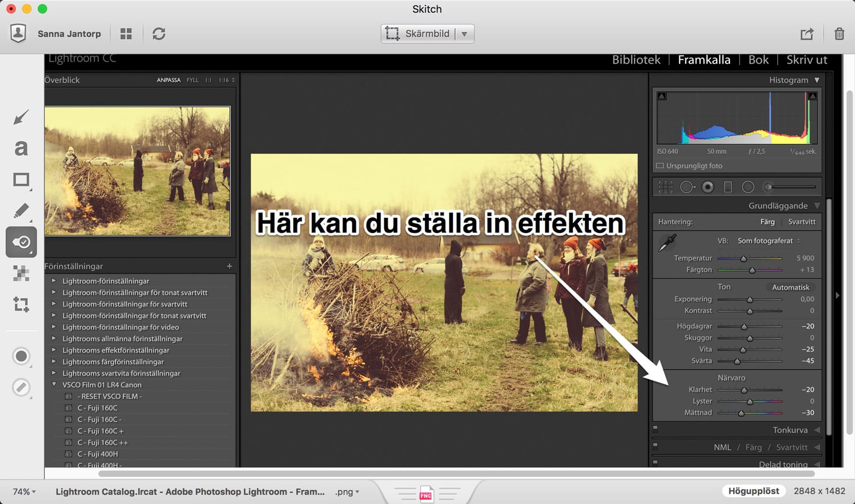The image size is (855, 504).
Task: Select the crop tool
Action: (21, 304)
